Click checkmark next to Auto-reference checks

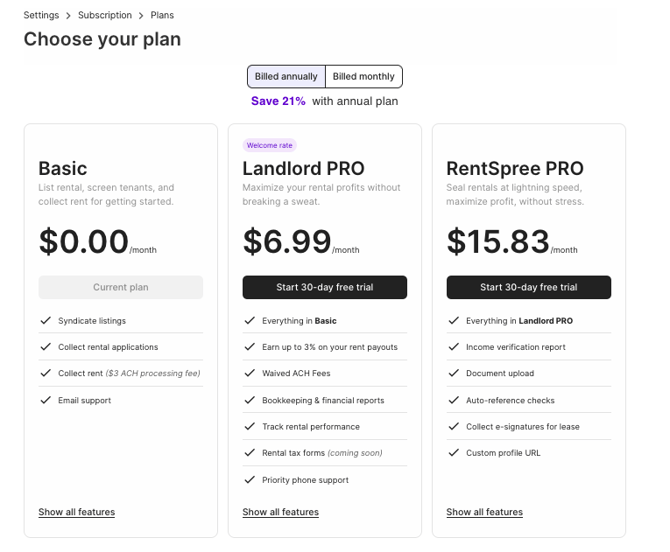click(454, 400)
